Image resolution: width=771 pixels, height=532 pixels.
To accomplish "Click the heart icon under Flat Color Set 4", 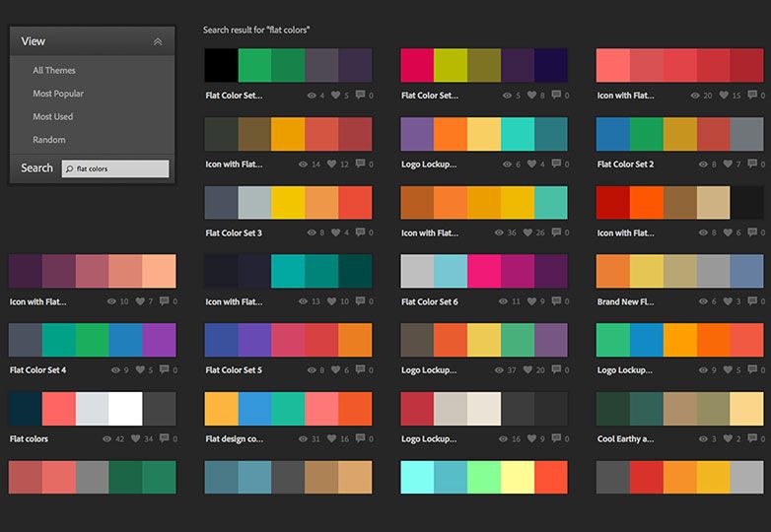I will pyautogui.click(x=140, y=370).
